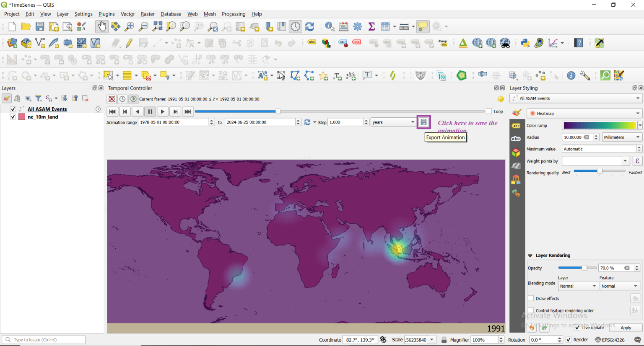Click the Export Animation save button
The width and height of the screenshot is (644, 346).
(423, 122)
